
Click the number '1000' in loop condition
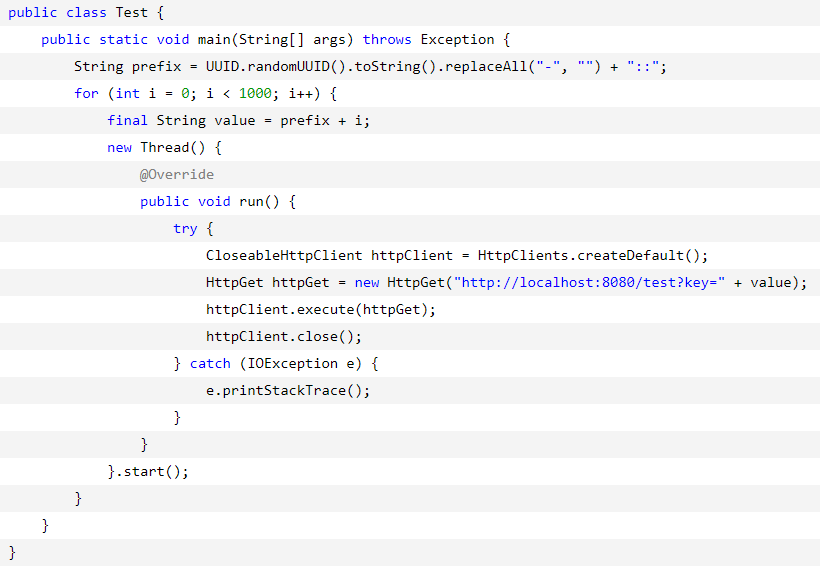point(255,94)
